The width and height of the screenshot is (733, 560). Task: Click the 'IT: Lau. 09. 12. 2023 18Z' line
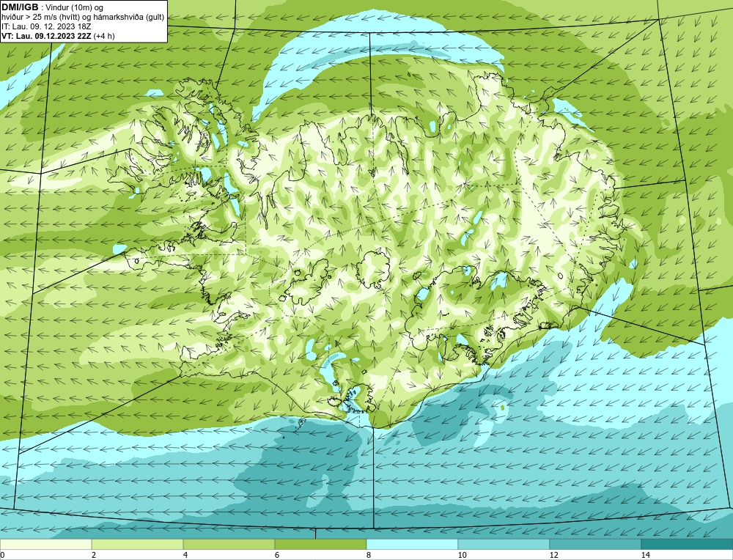46,26
